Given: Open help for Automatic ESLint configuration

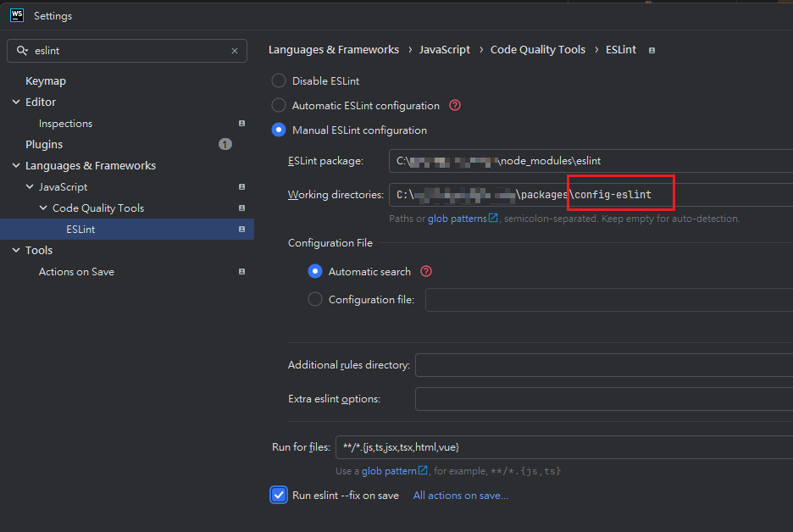Looking at the screenshot, I should [455, 105].
